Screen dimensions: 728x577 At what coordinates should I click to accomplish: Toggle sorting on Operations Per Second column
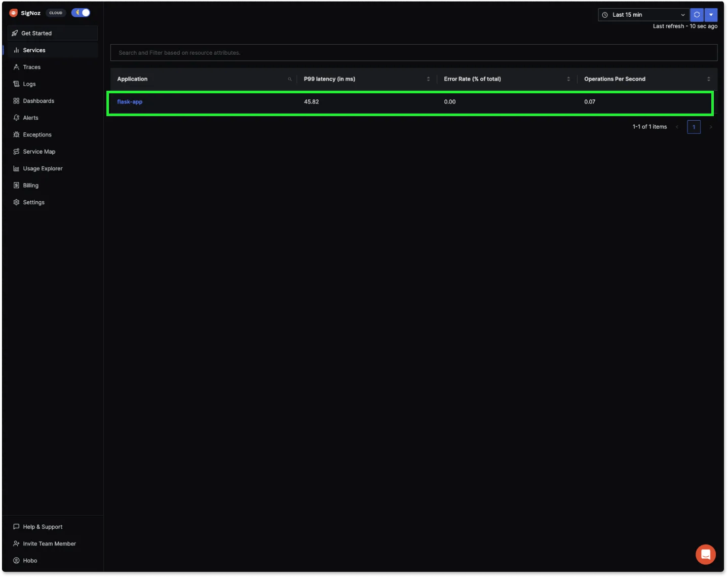pos(708,79)
